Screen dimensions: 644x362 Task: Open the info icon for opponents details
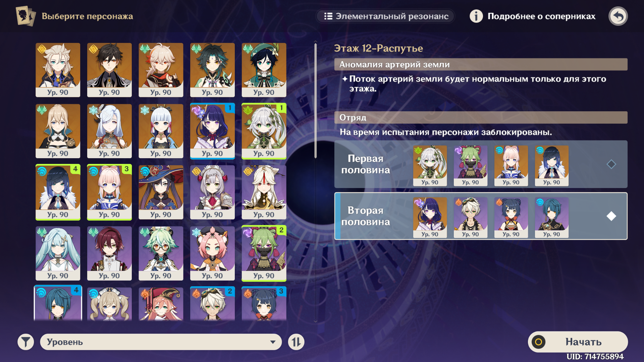click(x=476, y=16)
